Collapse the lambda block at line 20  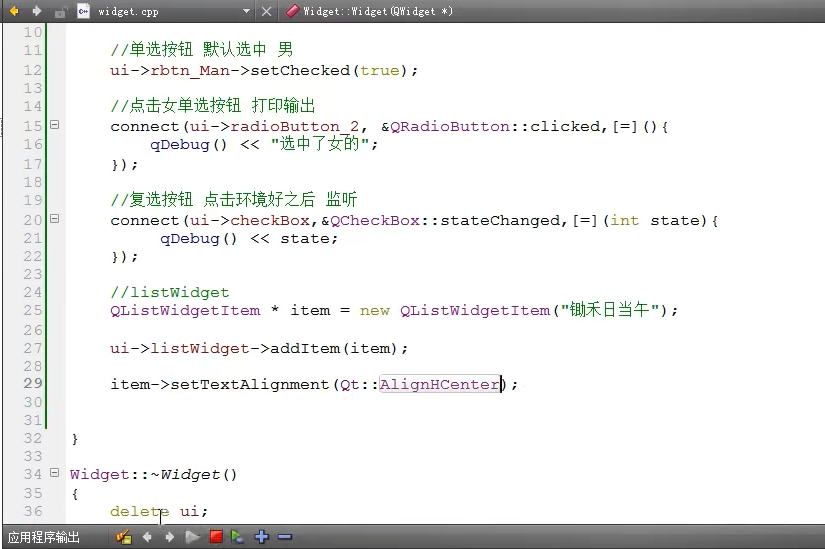[x=54, y=218]
